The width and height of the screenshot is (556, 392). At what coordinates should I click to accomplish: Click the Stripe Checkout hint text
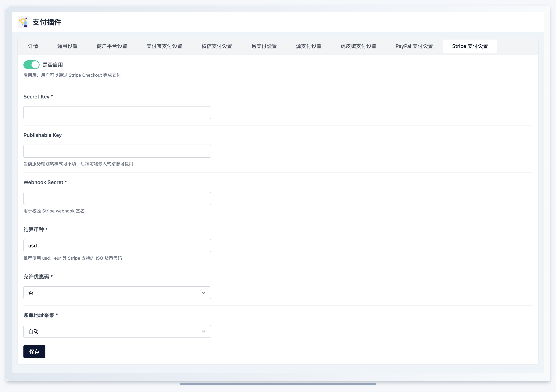72,75
